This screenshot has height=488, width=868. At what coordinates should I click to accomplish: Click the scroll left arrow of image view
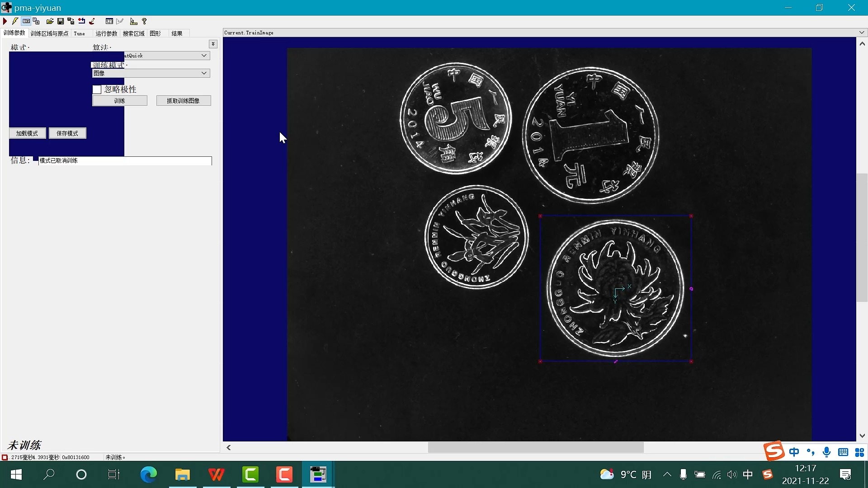[229, 447]
